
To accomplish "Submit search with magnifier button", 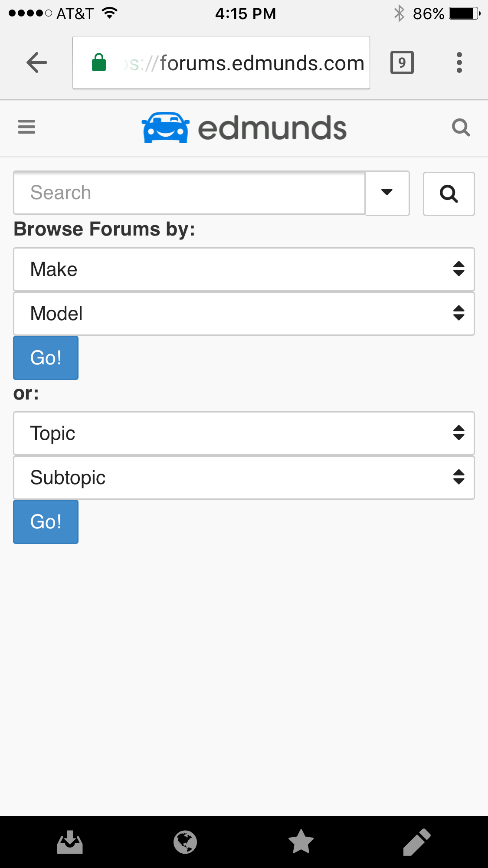I will tap(449, 193).
